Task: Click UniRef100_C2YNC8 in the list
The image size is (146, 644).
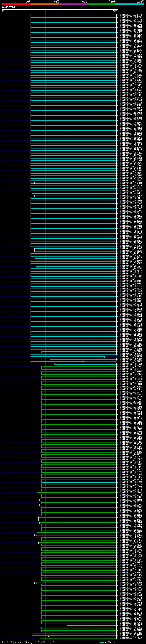Action: tap(131, 412)
